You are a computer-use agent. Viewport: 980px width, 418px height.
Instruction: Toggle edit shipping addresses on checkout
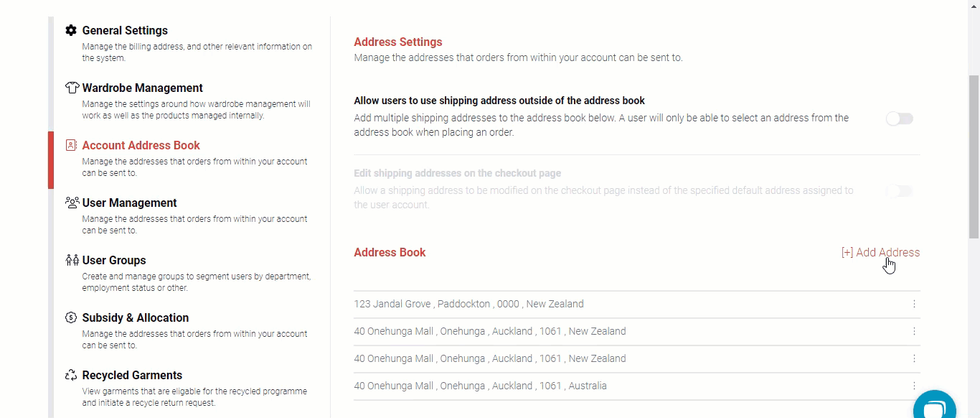pos(899,191)
